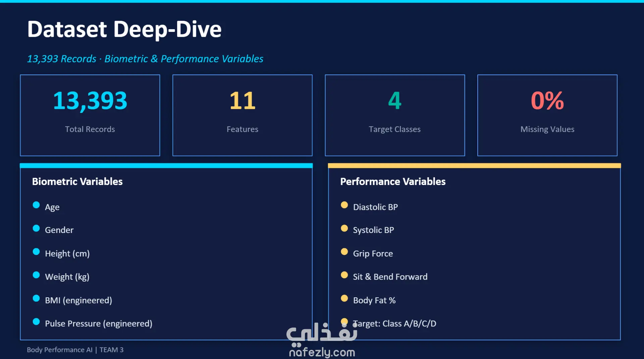Viewport: 644px width, 359px height.
Task: Click the Height (cm) entry
Action: tap(67, 253)
